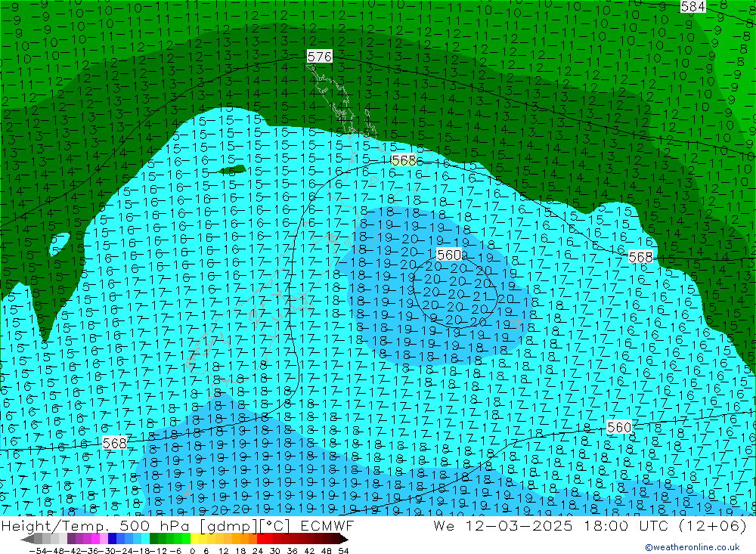Pick the first yellow swatch right of 0
This screenshot has width=756, height=554.
point(195,539)
